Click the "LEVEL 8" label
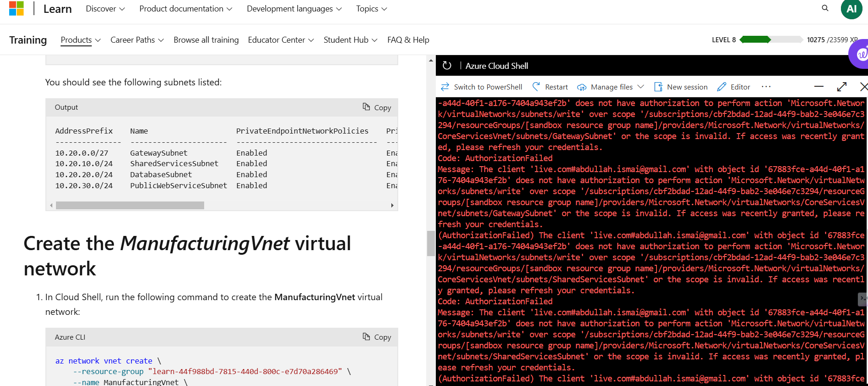Viewport: 868px width, 386px height. click(x=724, y=39)
